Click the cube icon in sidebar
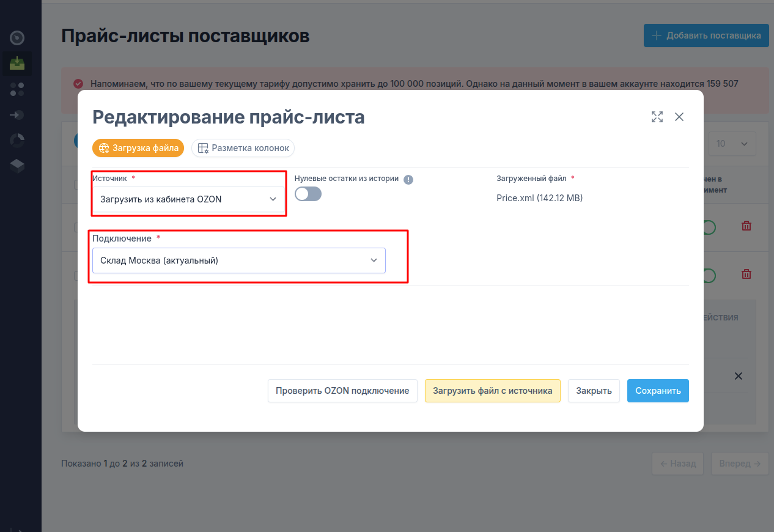774x532 pixels. pyautogui.click(x=18, y=166)
